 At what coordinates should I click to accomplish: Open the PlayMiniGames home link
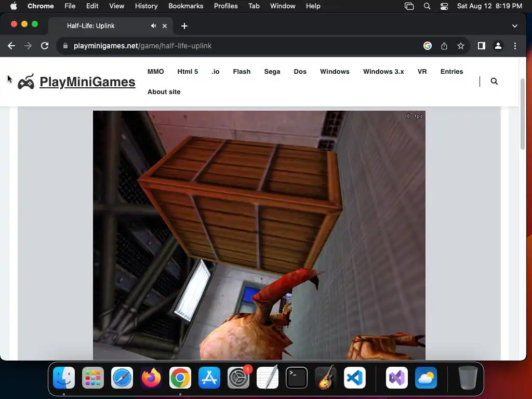click(x=87, y=82)
